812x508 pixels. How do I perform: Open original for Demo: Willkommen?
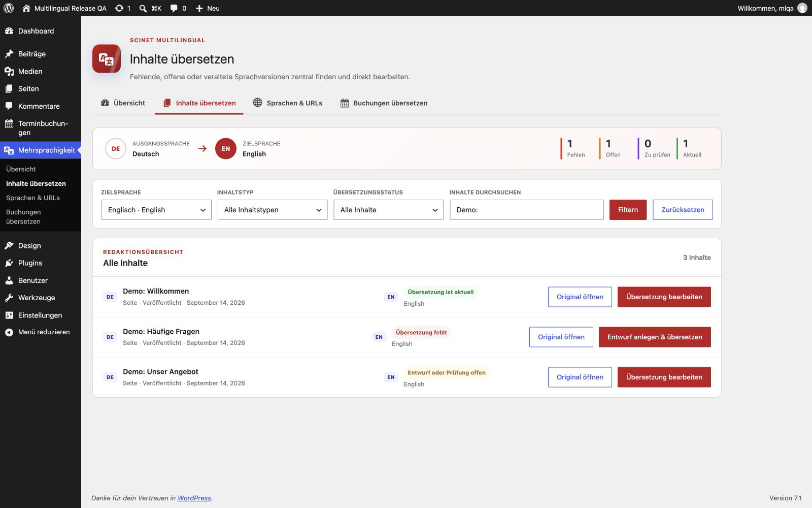point(580,297)
